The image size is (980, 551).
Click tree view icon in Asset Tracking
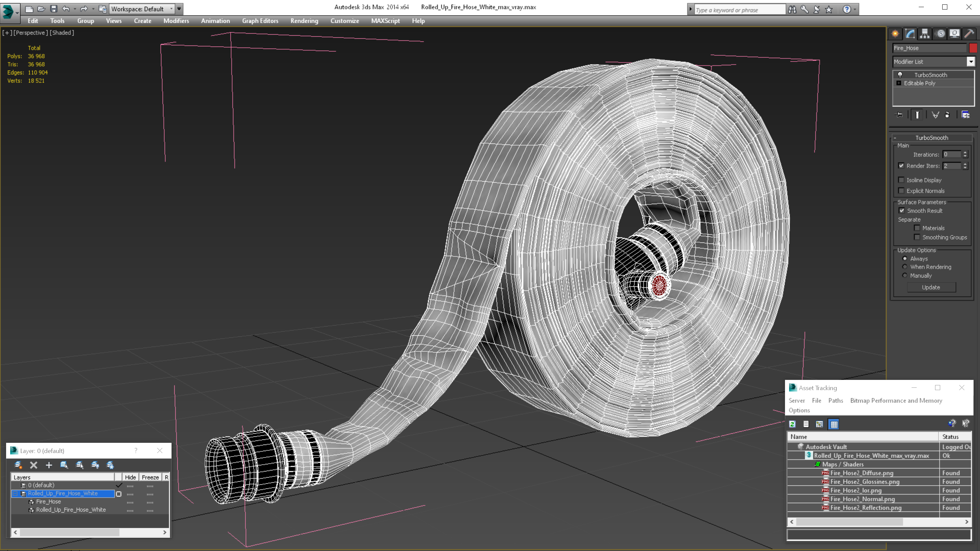[819, 424]
